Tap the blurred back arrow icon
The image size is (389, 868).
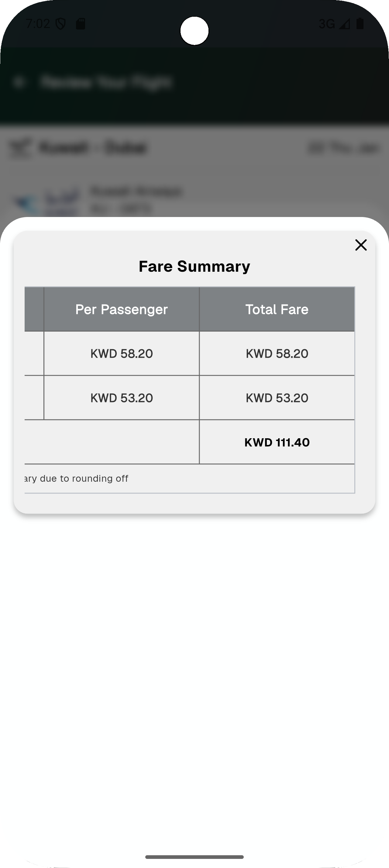click(19, 82)
